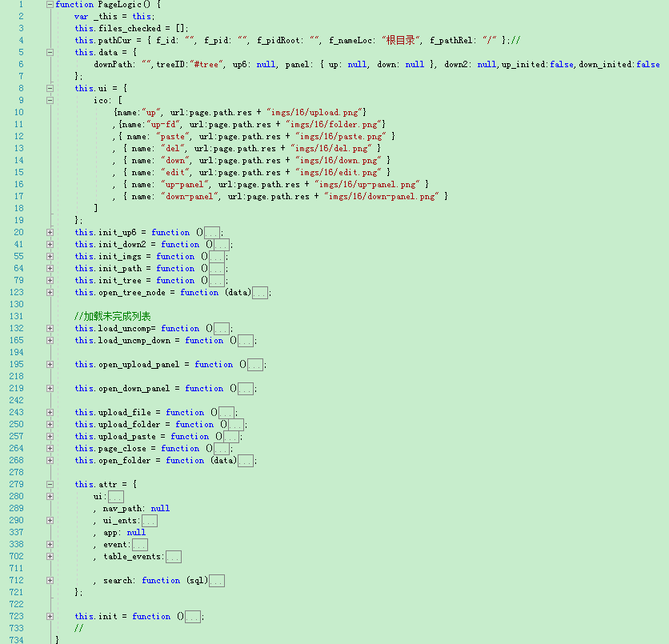Image resolution: width=669 pixels, height=644 pixels.
Task: Expand the page_close function
Action: click(x=50, y=448)
